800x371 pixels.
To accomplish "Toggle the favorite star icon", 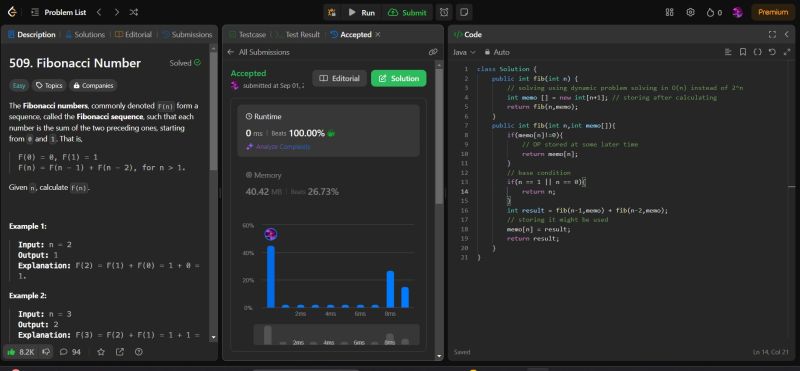I will [x=101, y=352].
